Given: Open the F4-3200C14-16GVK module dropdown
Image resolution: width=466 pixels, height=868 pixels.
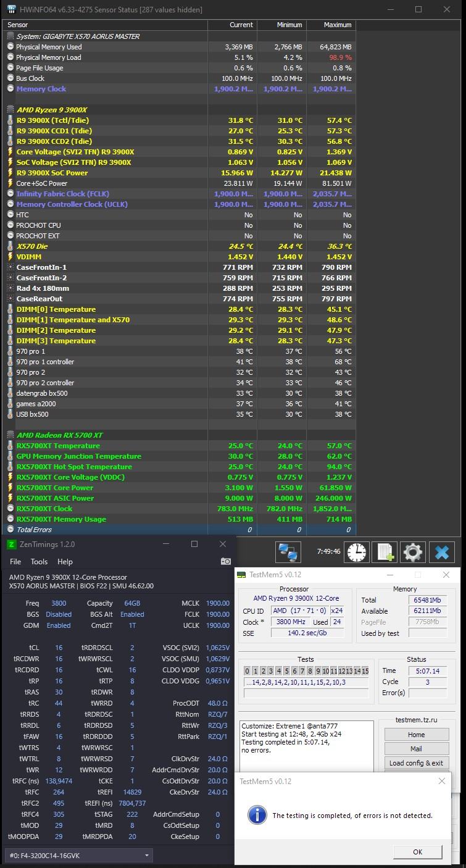Looking at the screenshot, I should point(78,856).
